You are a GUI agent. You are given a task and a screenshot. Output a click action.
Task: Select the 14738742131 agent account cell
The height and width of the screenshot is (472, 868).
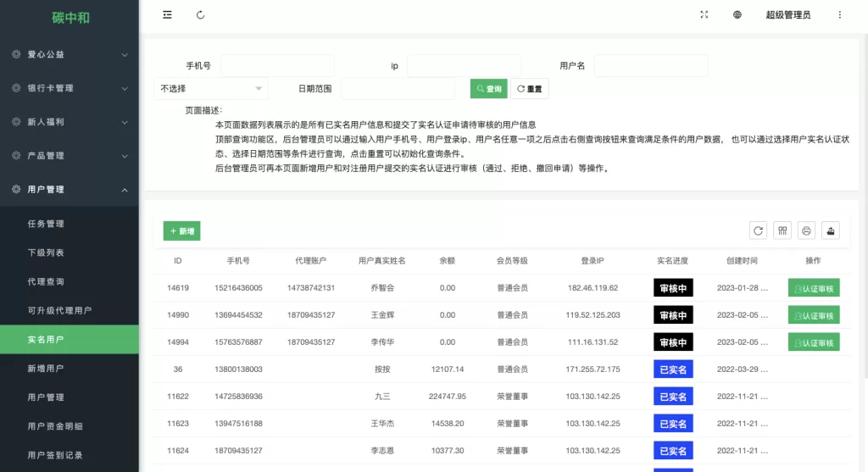[x=311, y=288]
